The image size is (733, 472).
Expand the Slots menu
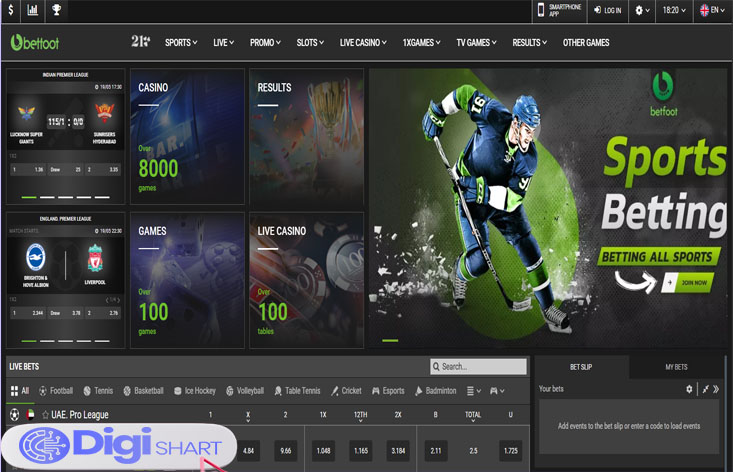click(310, 43)
